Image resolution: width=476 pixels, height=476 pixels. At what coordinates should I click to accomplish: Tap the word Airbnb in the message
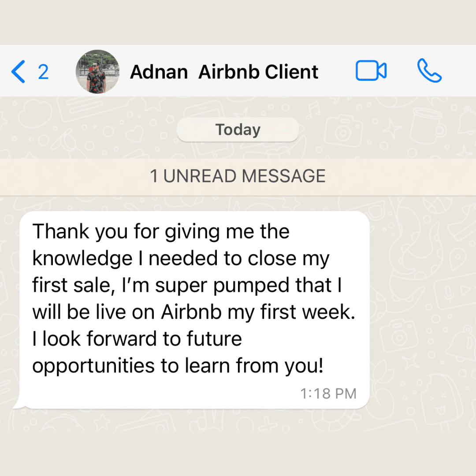191,312
